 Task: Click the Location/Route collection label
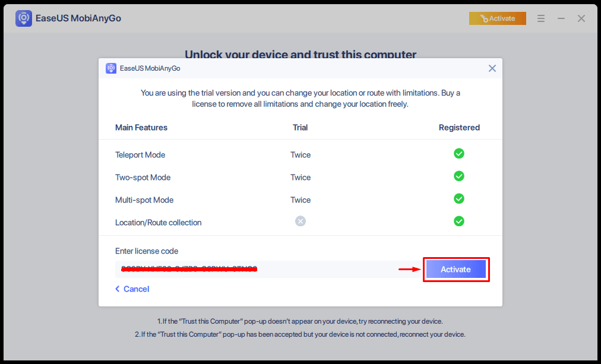click(159, 223)
